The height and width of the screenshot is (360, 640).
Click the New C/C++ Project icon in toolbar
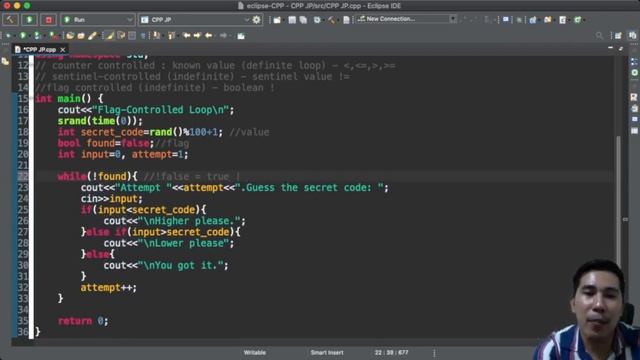(533, 20)
